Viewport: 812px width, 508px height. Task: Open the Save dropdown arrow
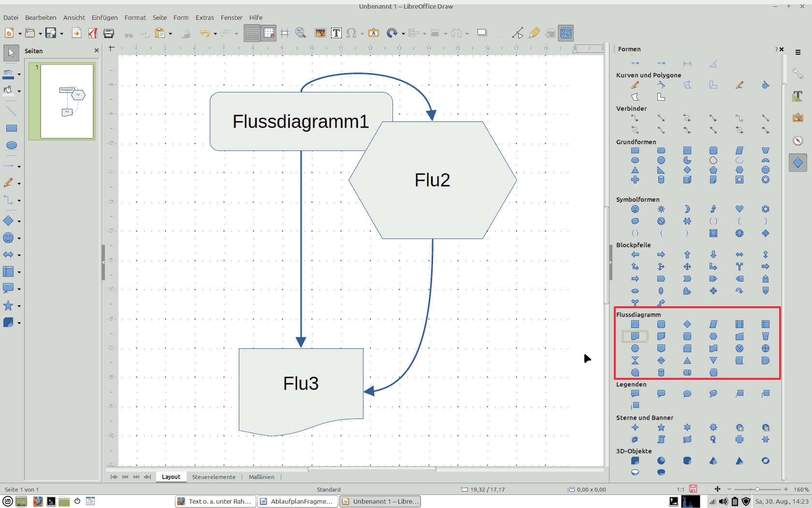(x=61, y=33)
